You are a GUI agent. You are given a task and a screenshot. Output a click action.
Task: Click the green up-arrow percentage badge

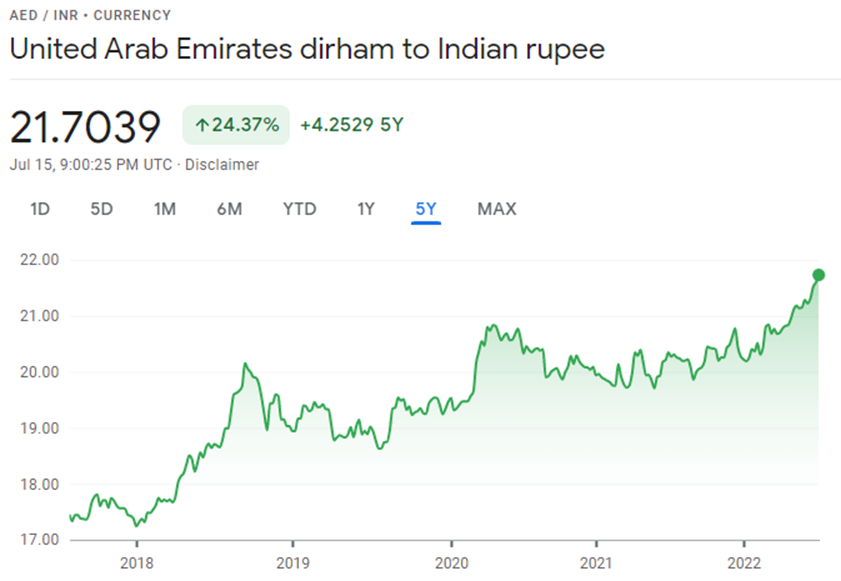(x=236, y=125)
